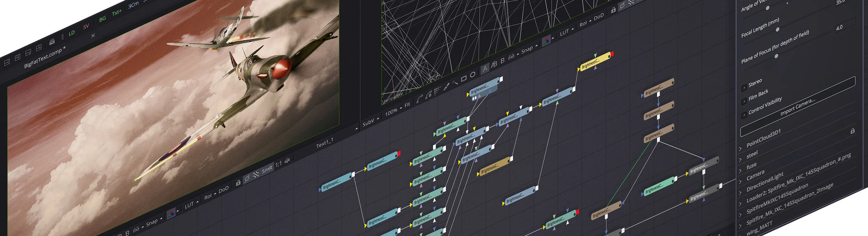Open Snap dropdown in wireframe viewer
This screenshot has height=236, width=868.
529,49
